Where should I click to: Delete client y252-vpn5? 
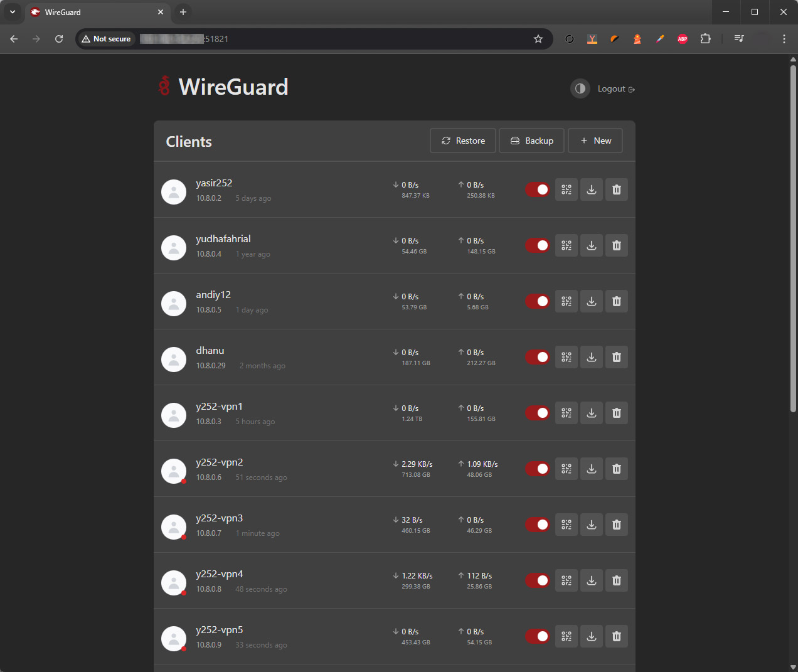[x=617, y=636]
